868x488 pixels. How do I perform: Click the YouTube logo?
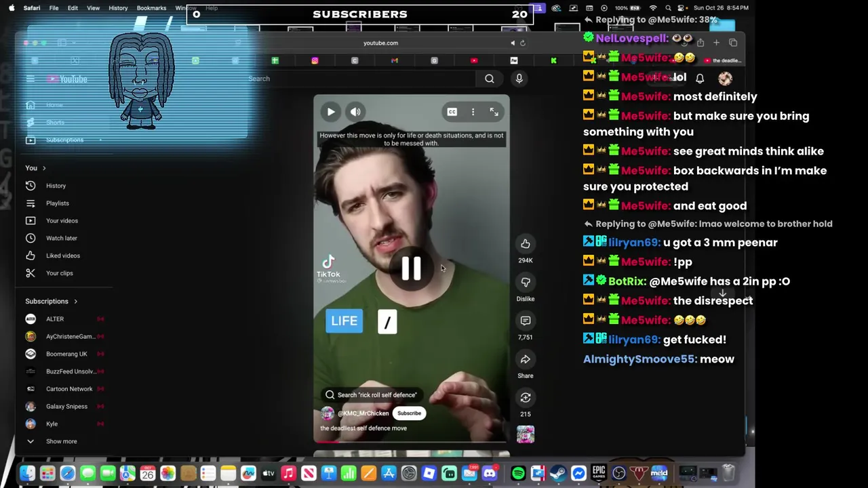tap(67, 79)
